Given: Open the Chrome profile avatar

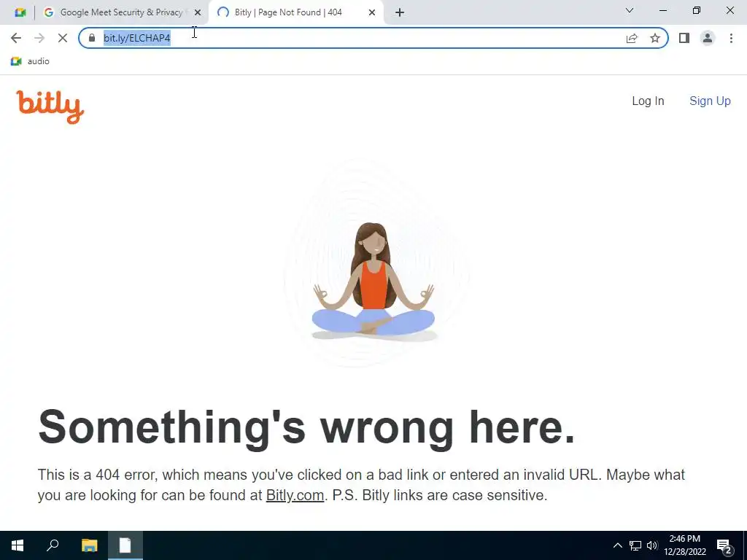Looking at the screenshot, I should tap(708, 38).
